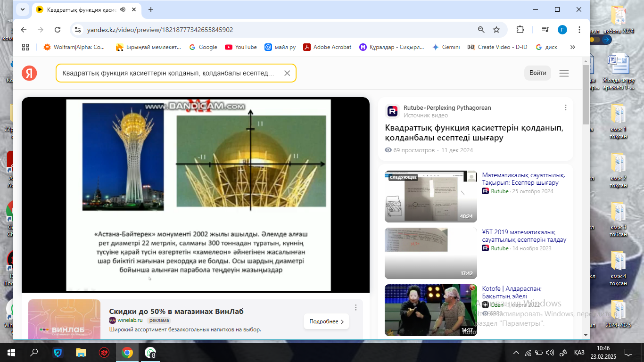Viewport: 644px width, 362px height.
Task: Open the Kotofe | Алдараспан title link
Action: (x=512, y=292)
